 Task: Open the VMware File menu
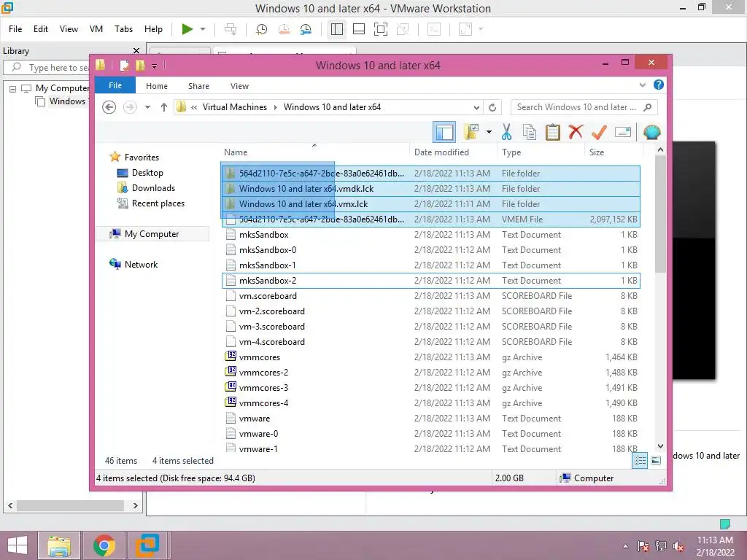click(x=15, y=29)
